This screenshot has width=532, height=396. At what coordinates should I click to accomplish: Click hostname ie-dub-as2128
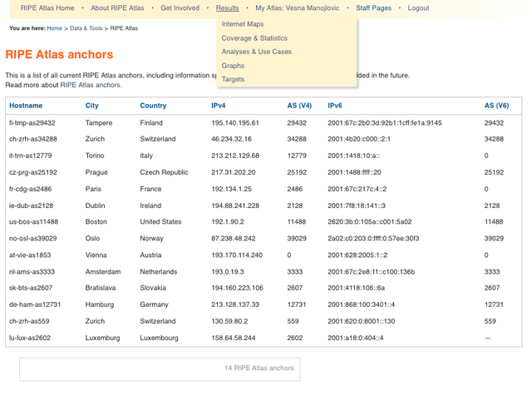click(31, 205)
